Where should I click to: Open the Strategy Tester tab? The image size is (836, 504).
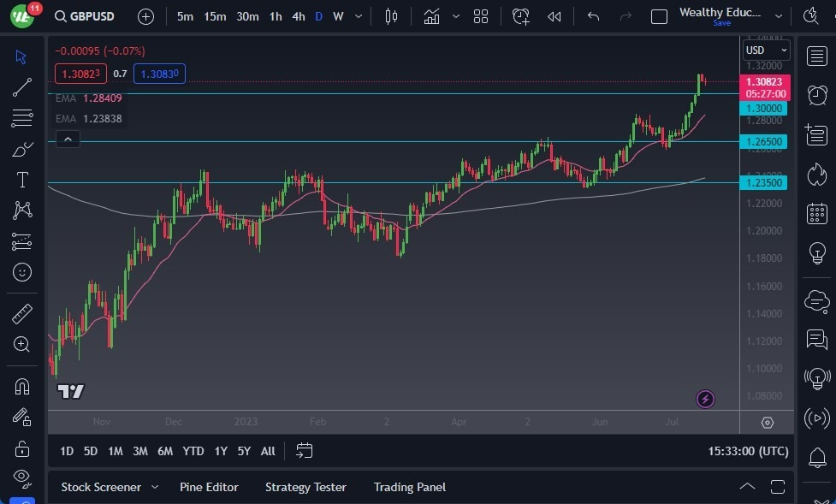click(305, 487)
